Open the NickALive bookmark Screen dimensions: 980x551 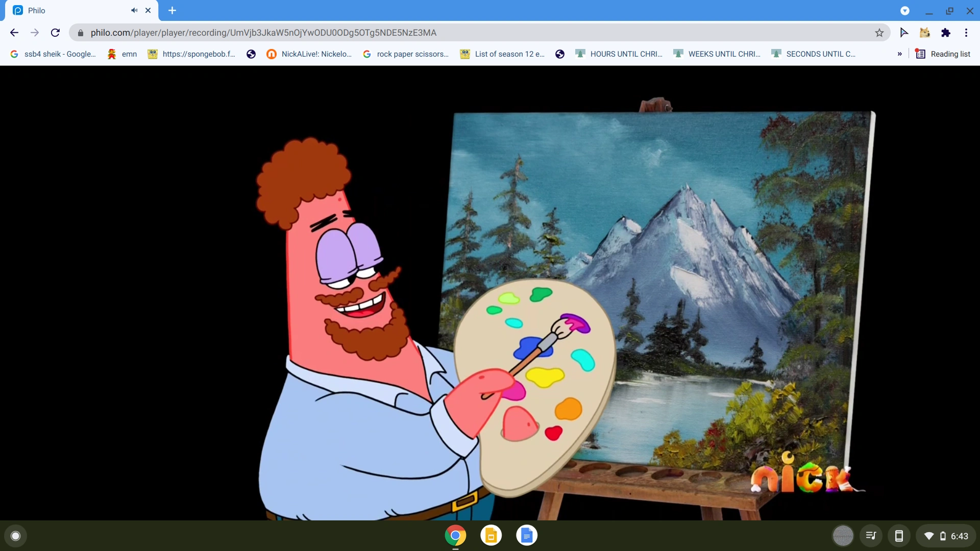(310, 54)
